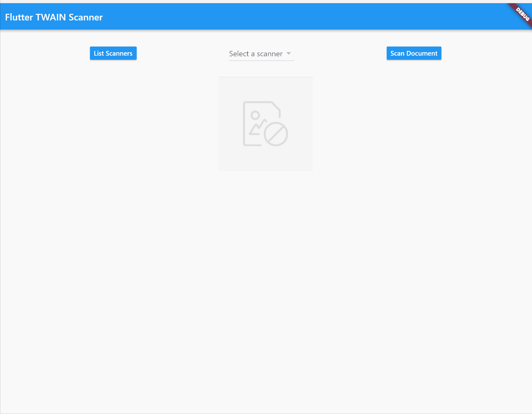Click List Scanners to refresh available devices
The image size is (532, 414).
coord(113,53)
